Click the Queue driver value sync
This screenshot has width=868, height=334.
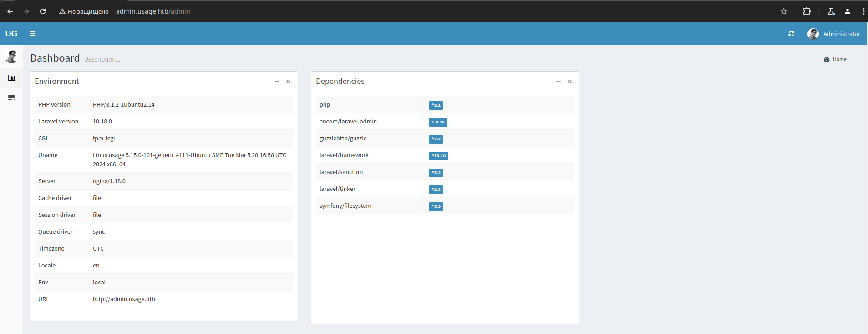coord(99,231)
